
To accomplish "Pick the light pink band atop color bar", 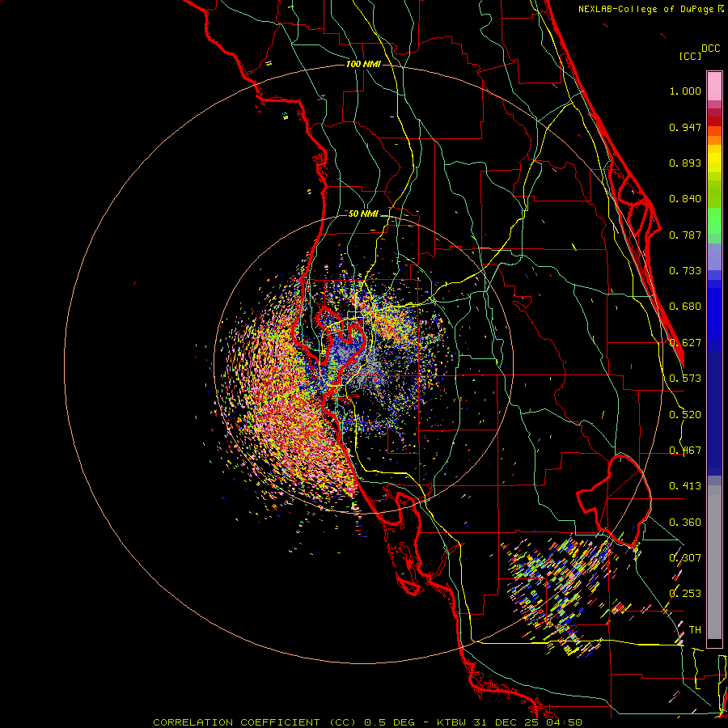I will click(714, 87).
